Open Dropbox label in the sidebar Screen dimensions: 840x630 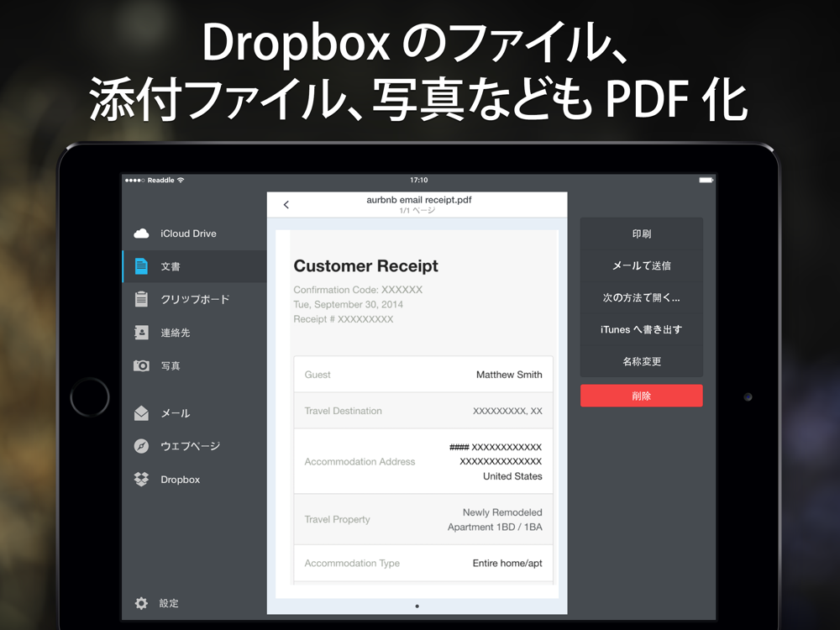click(x=180, y=480)
